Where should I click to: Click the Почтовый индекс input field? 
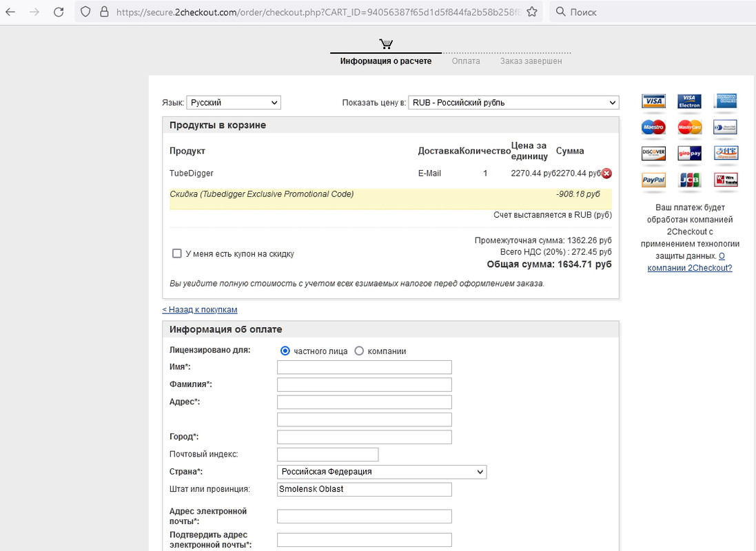coord(328,454)
